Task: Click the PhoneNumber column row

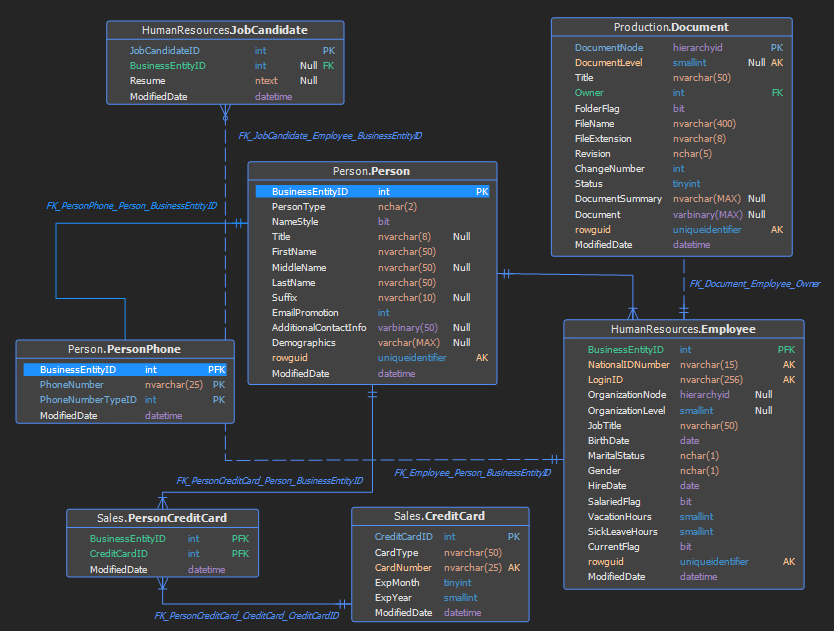Action: pos(126,385)
